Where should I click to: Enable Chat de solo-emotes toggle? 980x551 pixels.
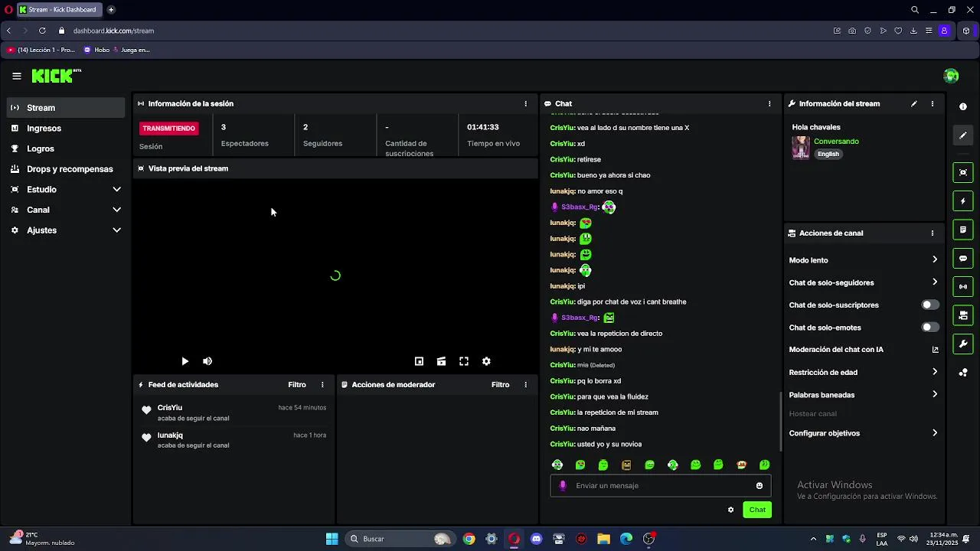click(930, 328)
